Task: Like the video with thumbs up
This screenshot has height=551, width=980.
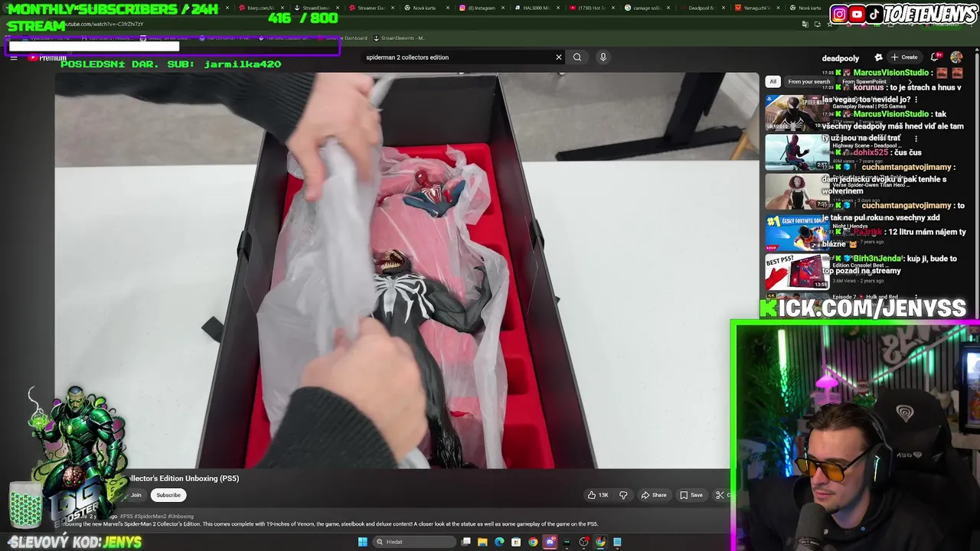Action: pos(598,495)
